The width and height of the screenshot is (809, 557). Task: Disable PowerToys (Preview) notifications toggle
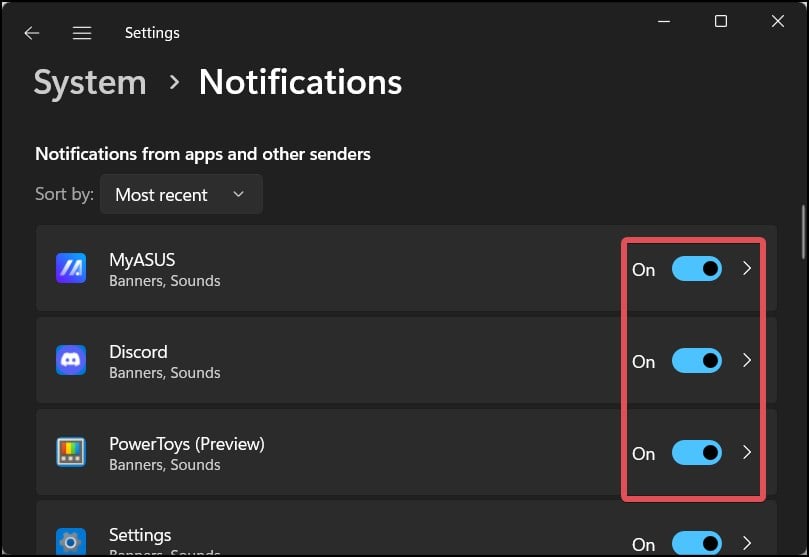[x=697, y=452]
